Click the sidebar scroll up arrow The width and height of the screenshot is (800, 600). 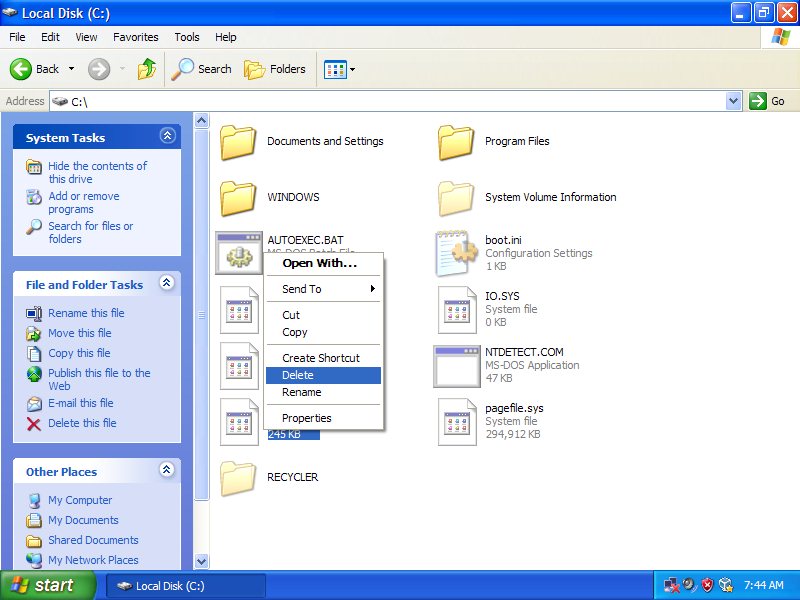coord(202,120)
